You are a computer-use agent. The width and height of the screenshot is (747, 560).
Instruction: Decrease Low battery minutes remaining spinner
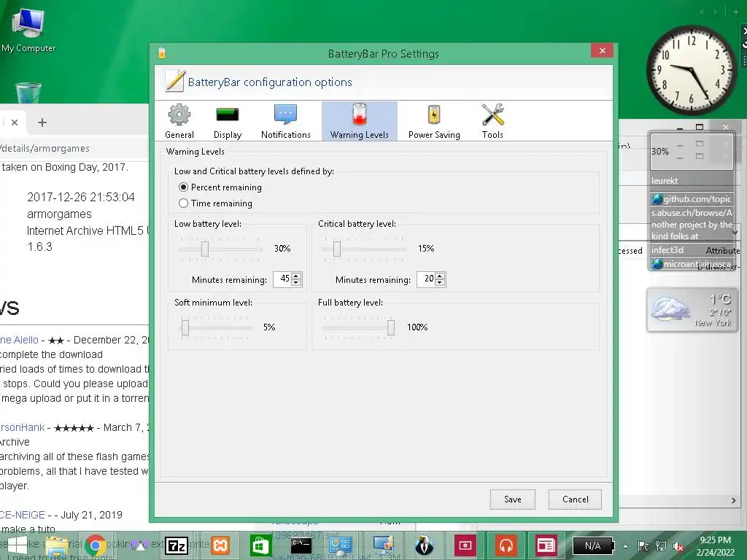click(x=296, y=282)
